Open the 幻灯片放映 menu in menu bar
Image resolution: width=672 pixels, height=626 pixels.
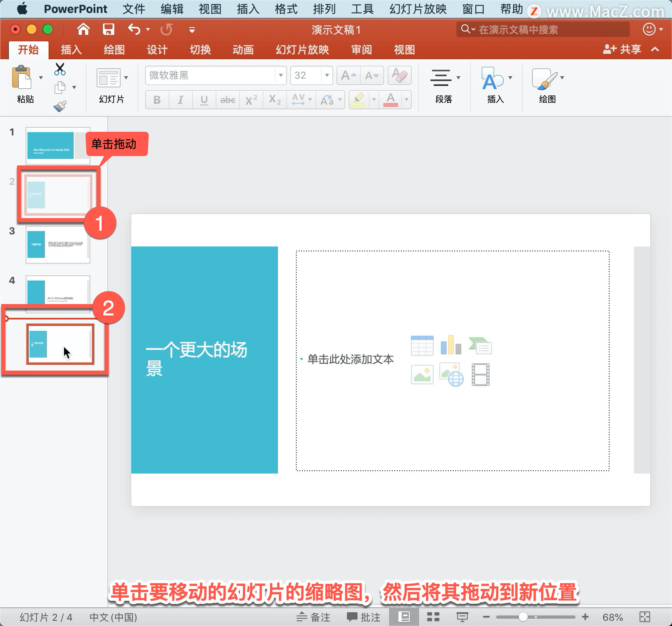417,9
